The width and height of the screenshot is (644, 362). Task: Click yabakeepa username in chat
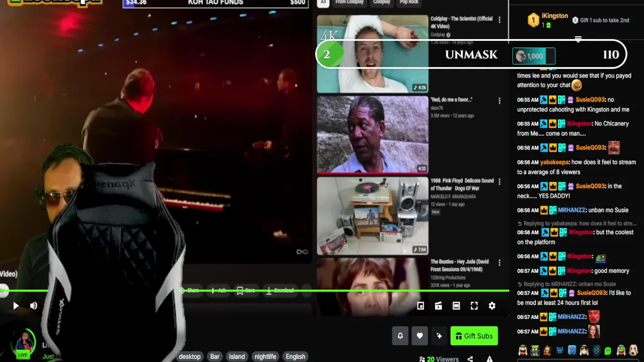(x=554, y=162)
